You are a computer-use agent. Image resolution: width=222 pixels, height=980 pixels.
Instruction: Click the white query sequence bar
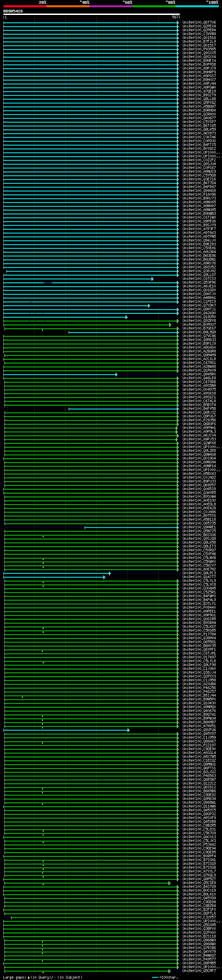pyautogui.click(x=92, y=15)
